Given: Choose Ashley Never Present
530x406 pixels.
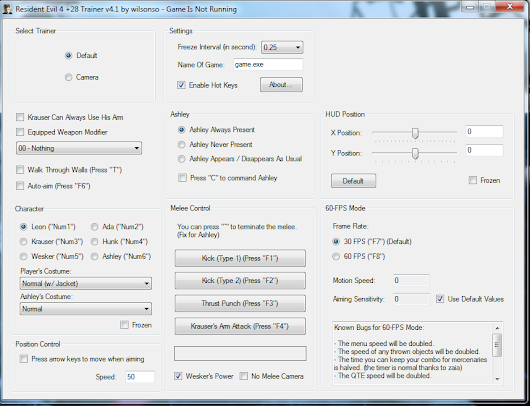Looking at the screenshot, I should click(182, 145).
